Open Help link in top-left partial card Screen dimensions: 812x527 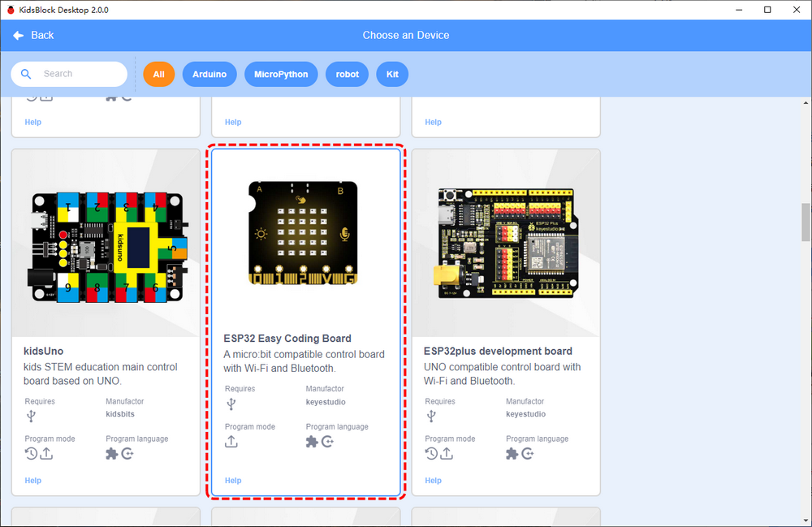(x=33, y=122)
